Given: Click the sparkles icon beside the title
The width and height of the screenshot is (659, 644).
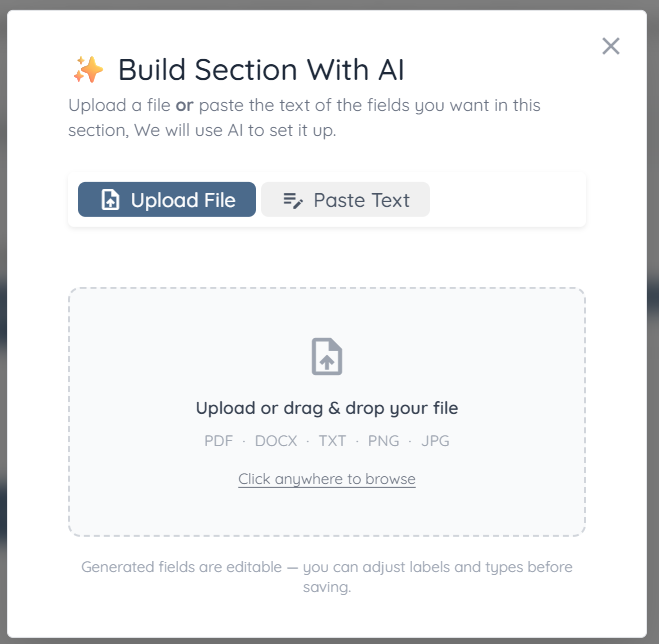Looking at the screenshot, I should 88,70.
